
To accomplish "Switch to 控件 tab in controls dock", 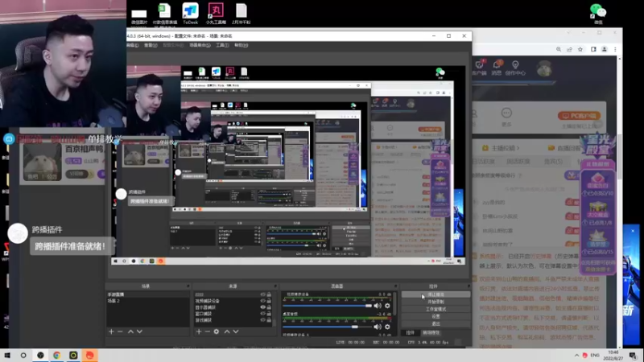I will coord(410,333).
